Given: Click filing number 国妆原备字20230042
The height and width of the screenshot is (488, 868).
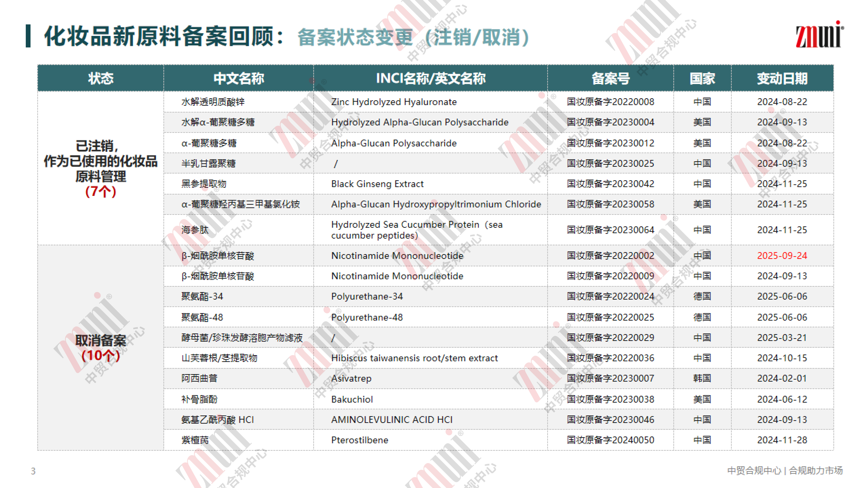Looking at the screenshot, I should tap(610, 184).
